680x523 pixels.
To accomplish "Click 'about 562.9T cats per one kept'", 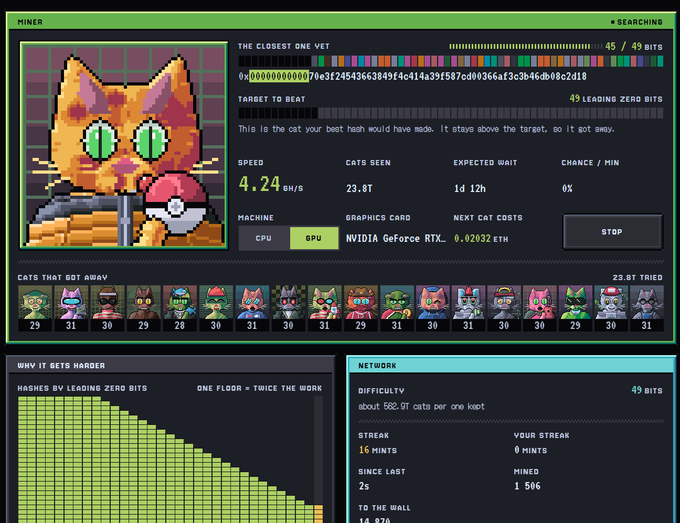I will pos(421,406).
